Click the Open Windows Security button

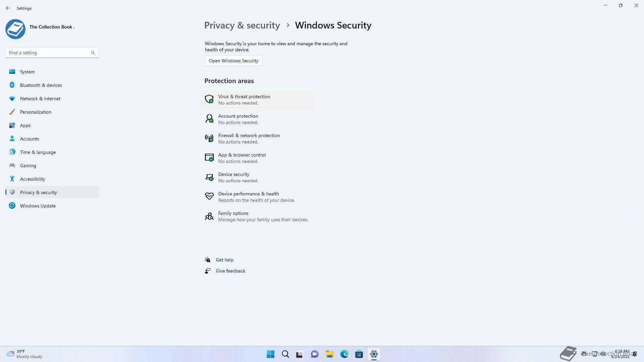(x=233, y=61)
